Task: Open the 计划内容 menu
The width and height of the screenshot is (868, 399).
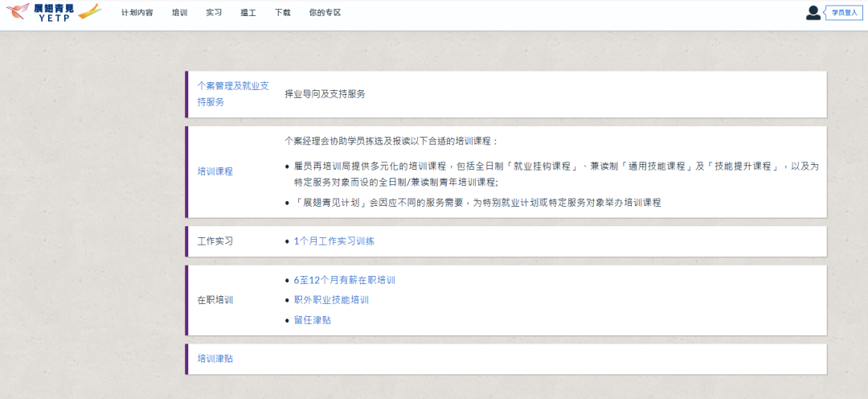Action: click(x=137, y=13)
